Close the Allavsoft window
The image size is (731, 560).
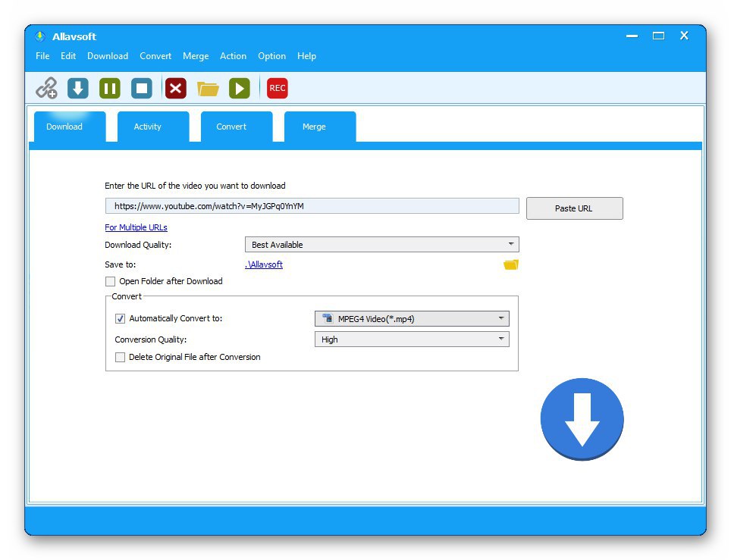685,36
